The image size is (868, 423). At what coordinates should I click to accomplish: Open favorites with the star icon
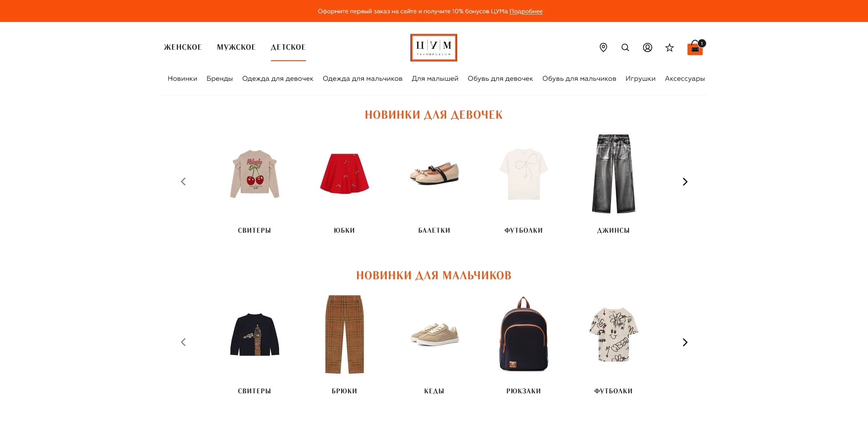(x=670, y=47)
